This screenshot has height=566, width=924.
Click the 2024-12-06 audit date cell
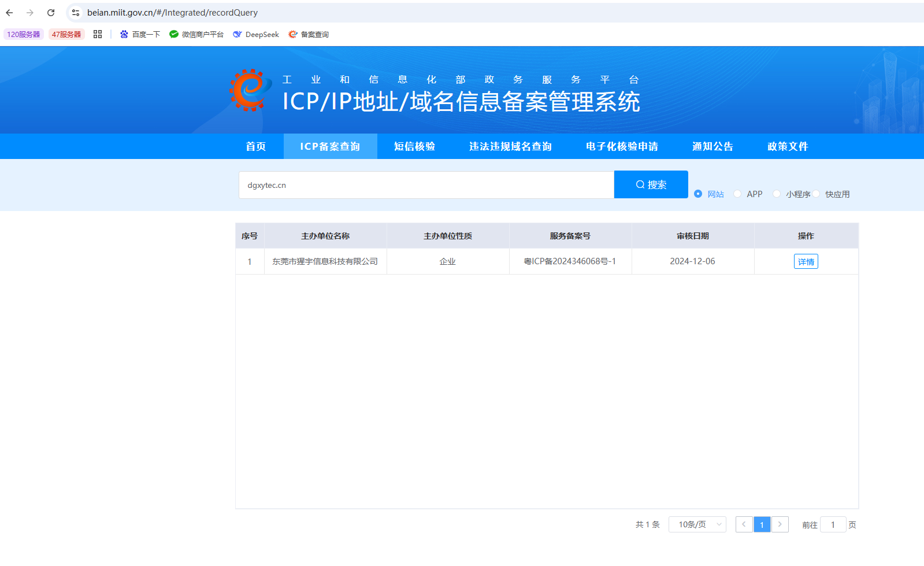coord(693,261)
